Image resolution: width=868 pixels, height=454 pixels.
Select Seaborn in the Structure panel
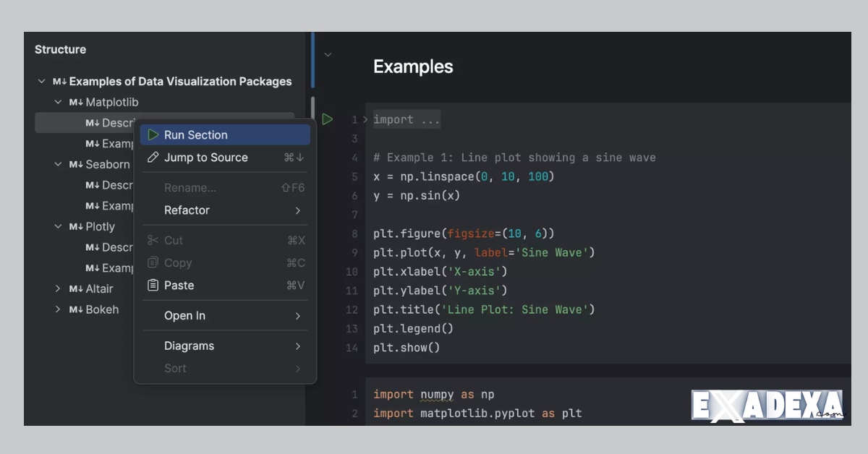tap(106, 164)
